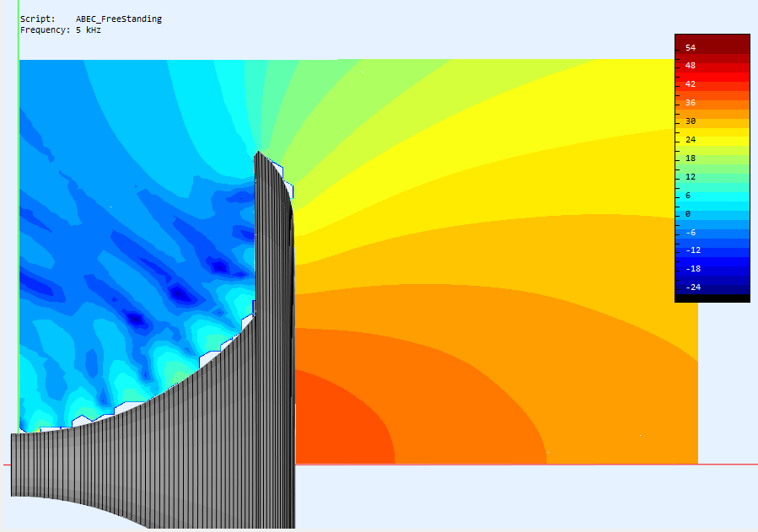Screen dimensions: 758x532
Task: Click the 36 level on the legend
Action: click(x=691, y=103)
